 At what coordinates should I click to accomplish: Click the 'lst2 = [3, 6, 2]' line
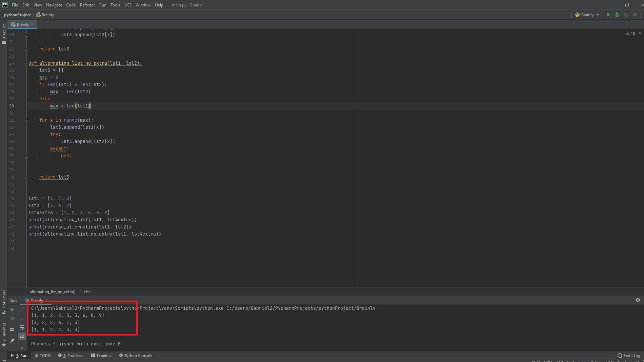click(x=50, y=206)
